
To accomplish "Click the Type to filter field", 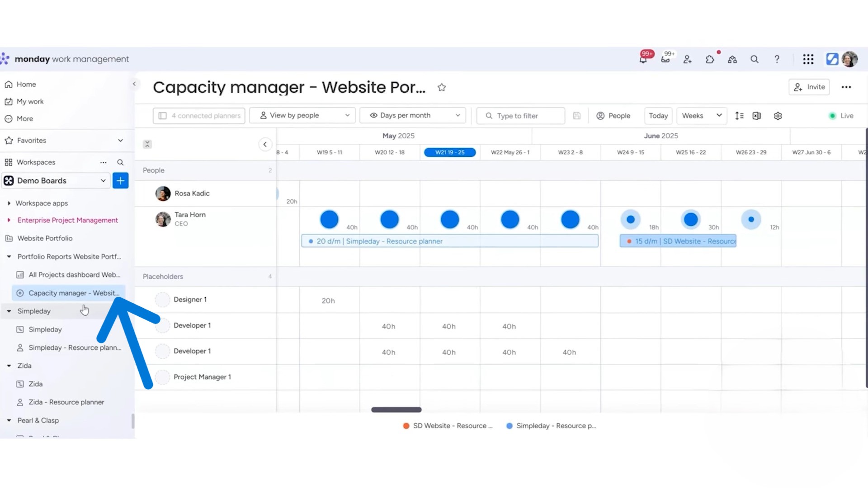I will click(520, 116).
